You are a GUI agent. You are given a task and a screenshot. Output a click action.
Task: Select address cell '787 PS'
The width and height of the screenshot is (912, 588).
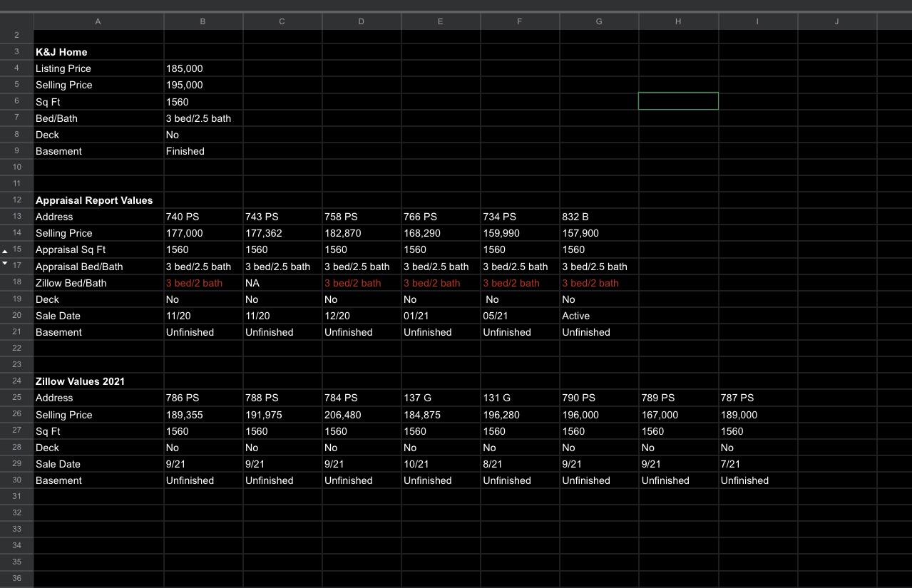[x=758, y=398]
